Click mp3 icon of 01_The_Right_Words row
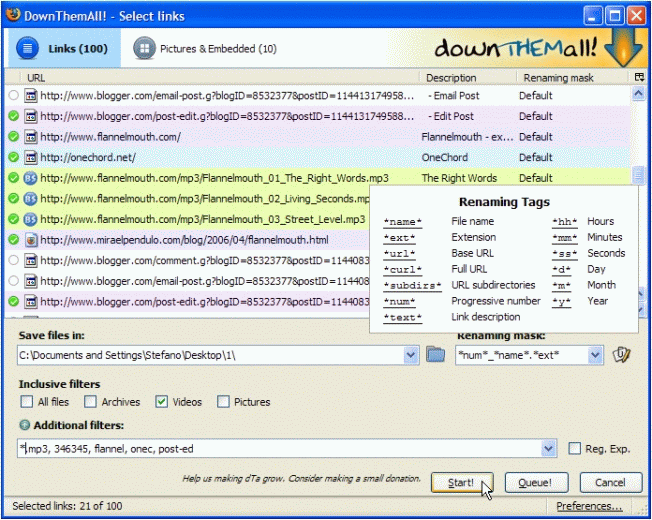Image resolution: width=652 pixels, height=520 pixels. point(30,178)
